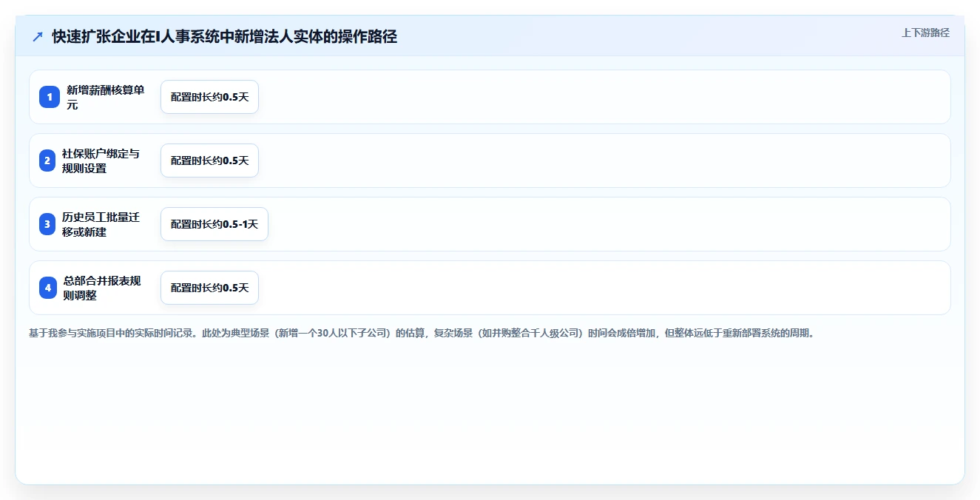The image size is (980, 500).
Task: Select step badge number 1
Action: click(49, 97)
